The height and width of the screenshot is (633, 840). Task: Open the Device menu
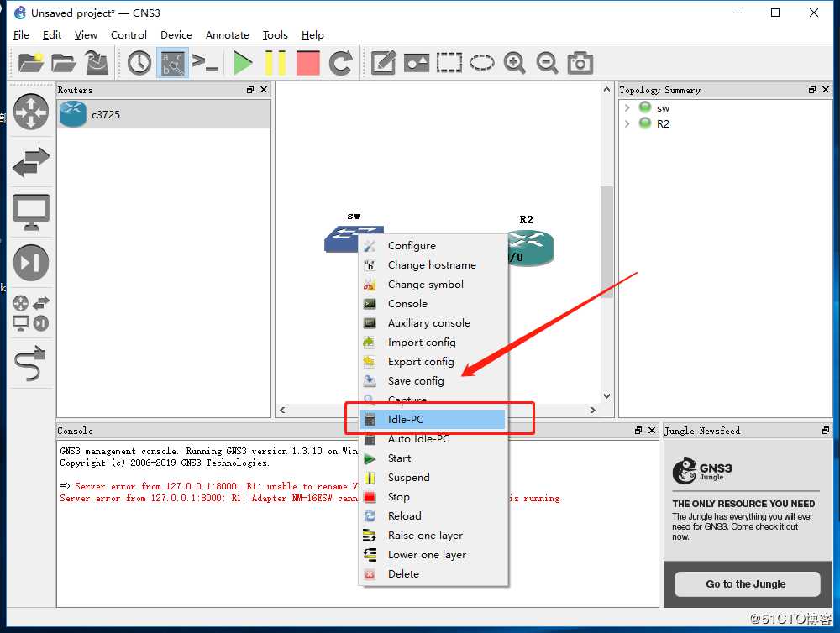point(176,34)
